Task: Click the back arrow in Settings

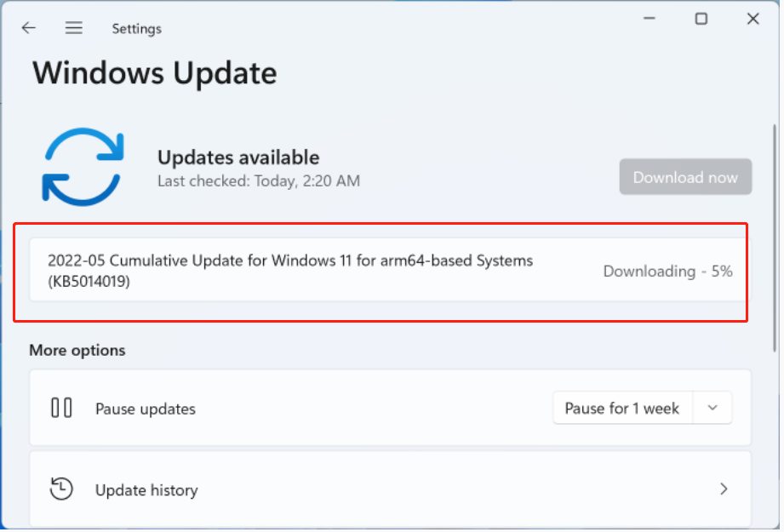Action: click(28, 26)
